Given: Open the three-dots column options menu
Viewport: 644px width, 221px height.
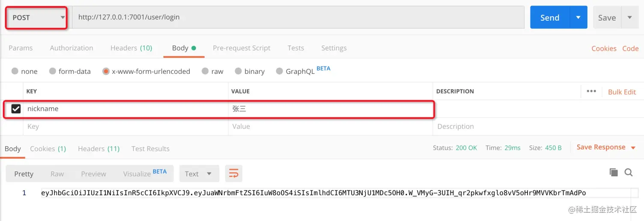Looking at the screenshot, I should tap(591, 91).
